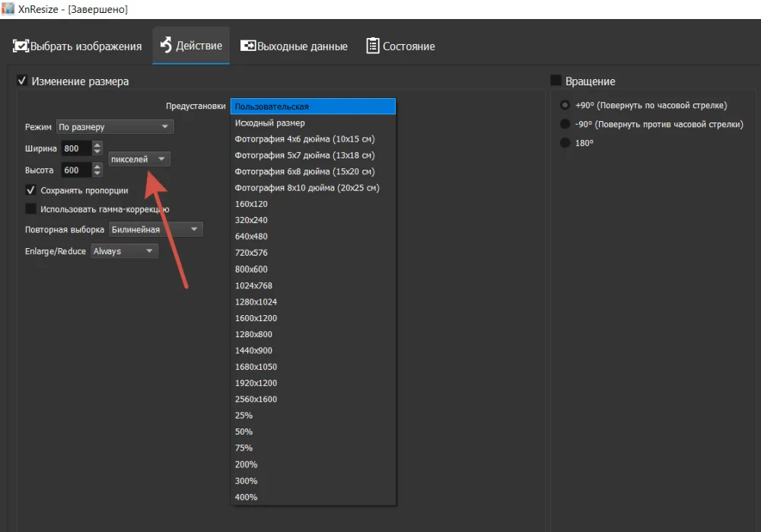Viewport: 761px width, 532px height.
Task: Open the Режим dropdown
Action: (115, 127)
